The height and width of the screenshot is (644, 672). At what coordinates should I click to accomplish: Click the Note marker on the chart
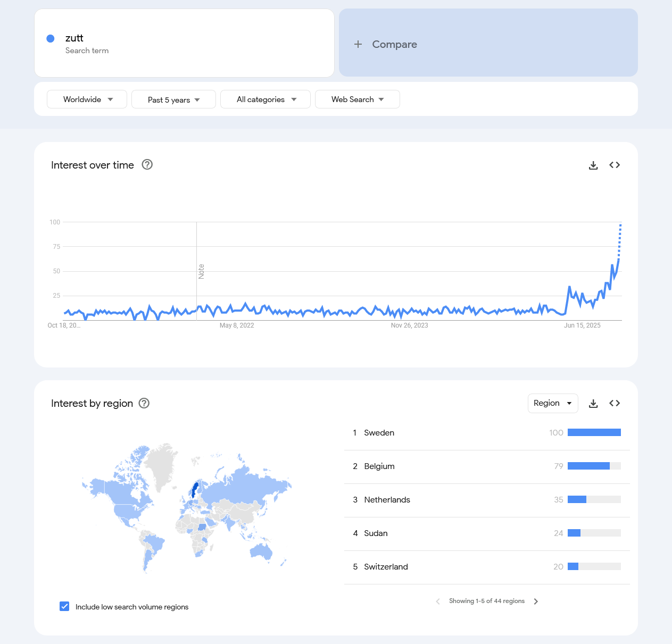(x=201, y=271)
